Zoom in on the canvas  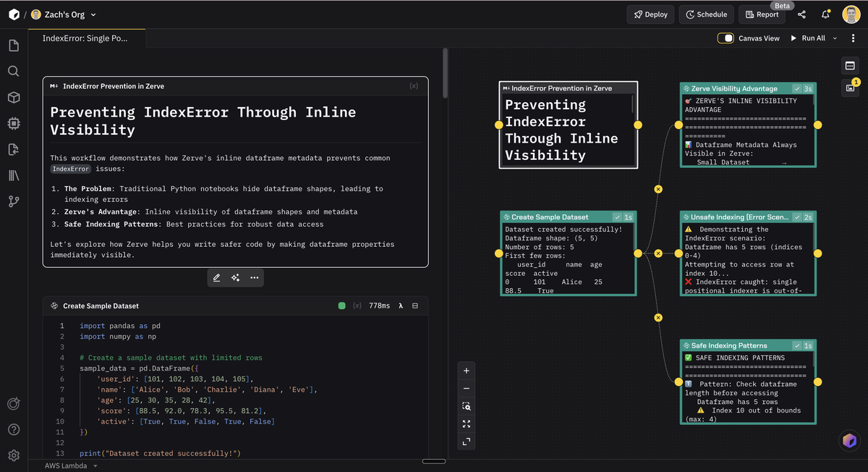[467, 371]
